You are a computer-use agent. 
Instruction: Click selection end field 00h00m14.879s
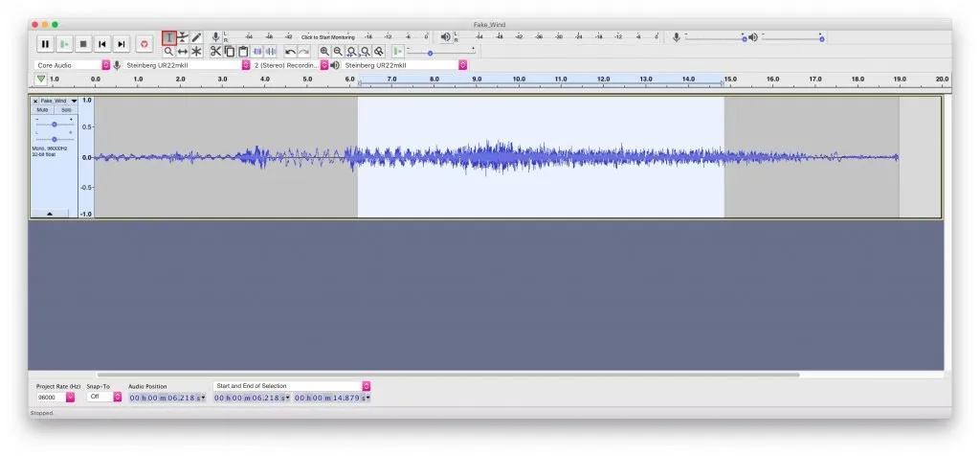coord(332,398)
